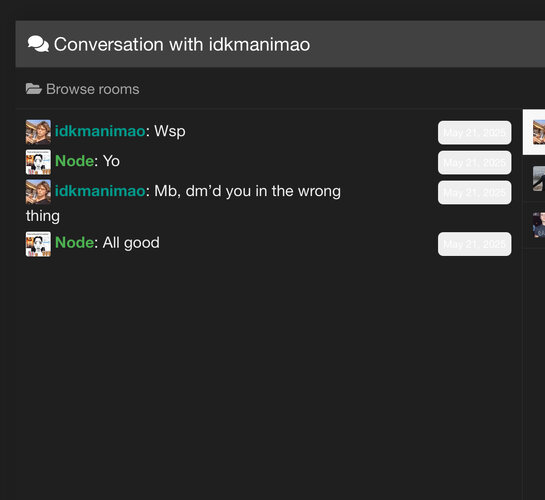
Task: Select the second conversation avatar in the sidebar
Action: (x=539, y=178)
